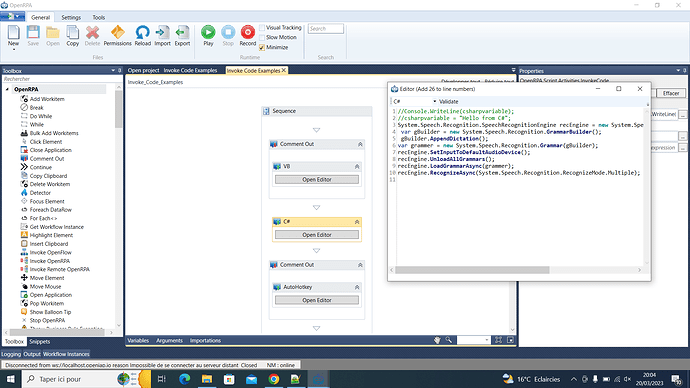The height and width of the screenshot is (388, 690).
Task: Select the first Invoke Code Examples tab
Action: 191,70
